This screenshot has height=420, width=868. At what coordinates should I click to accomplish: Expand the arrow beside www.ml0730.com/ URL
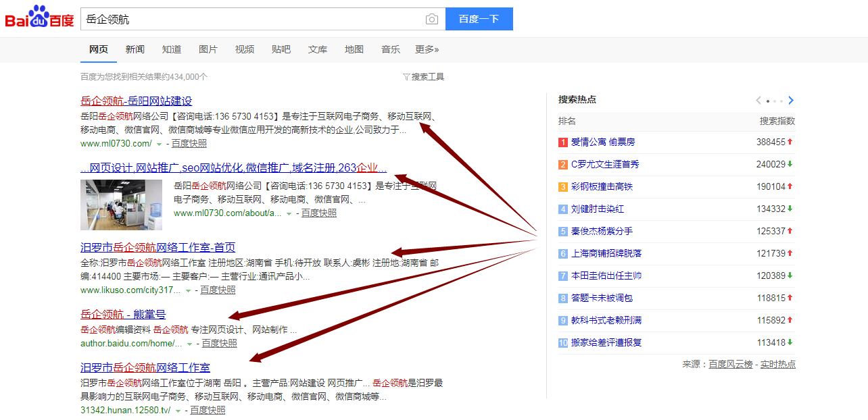[x=160, y=144]
